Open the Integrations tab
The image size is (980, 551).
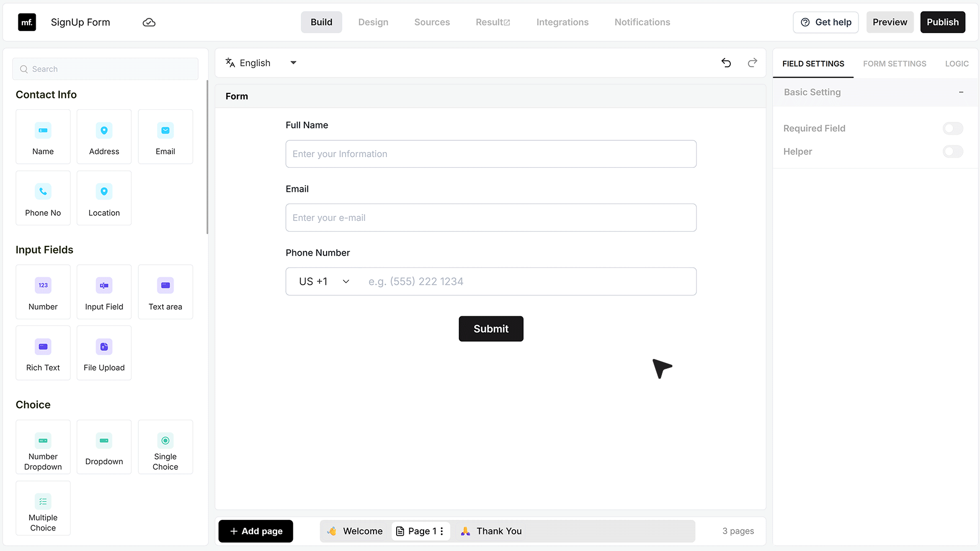(x=562, y=22)
